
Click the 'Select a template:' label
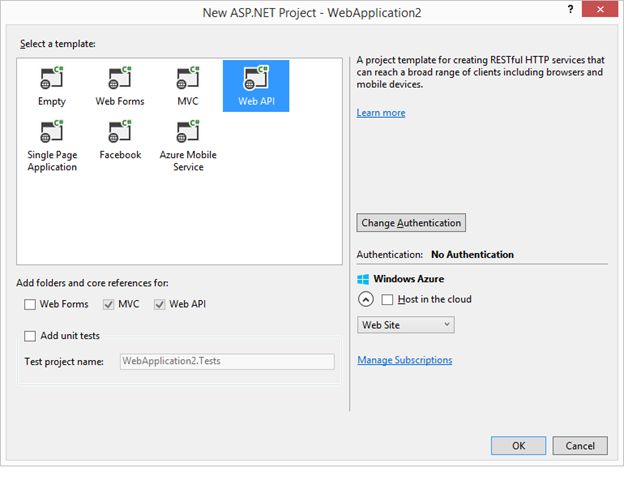[x=58, y=44]
